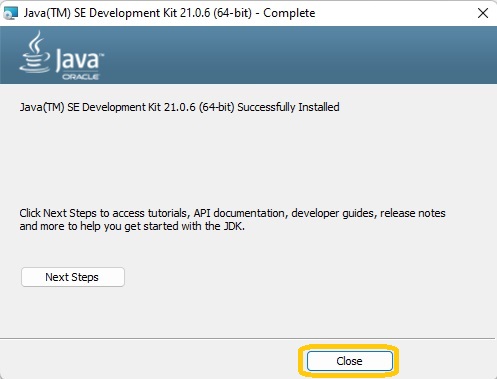Close the installer window with the X
Screen dimensions: 497x379
[483, 13]
